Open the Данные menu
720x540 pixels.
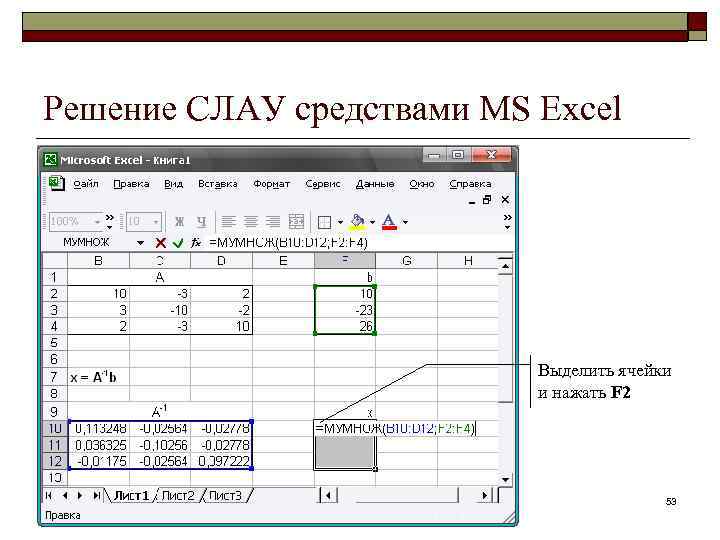(x=375, y=184)
